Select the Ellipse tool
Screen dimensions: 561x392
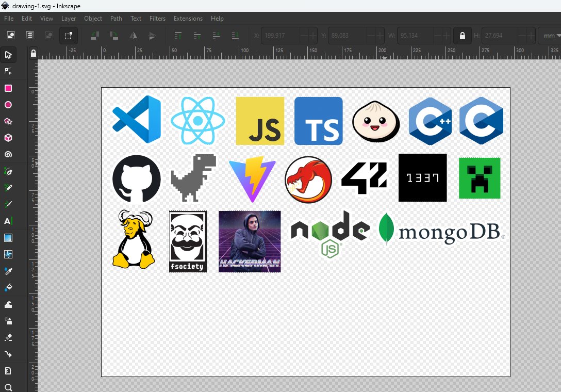pos(8,105)
